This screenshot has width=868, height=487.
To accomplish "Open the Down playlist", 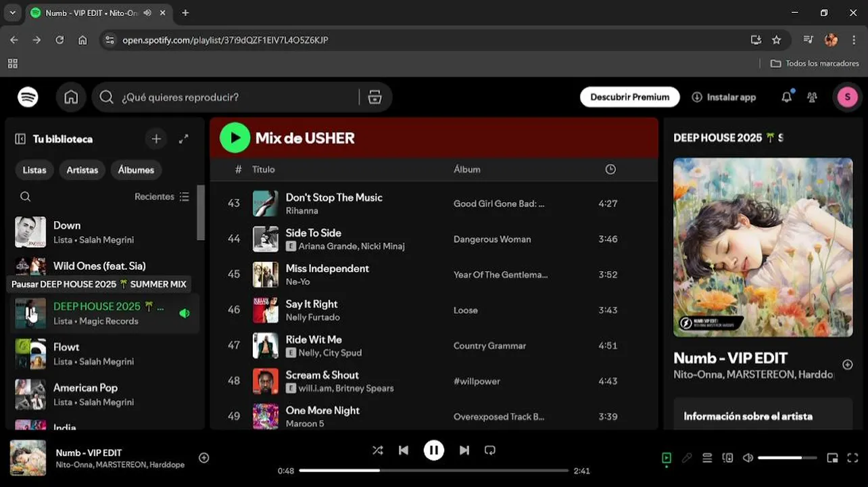I will (x=106, y=232).
